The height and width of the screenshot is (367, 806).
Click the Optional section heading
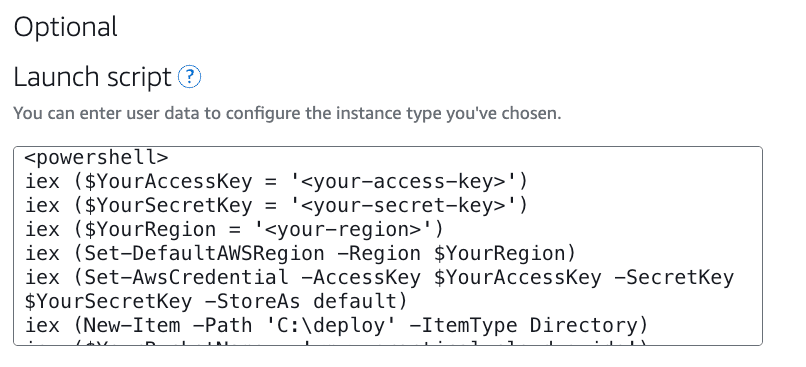tap(65, 27)
